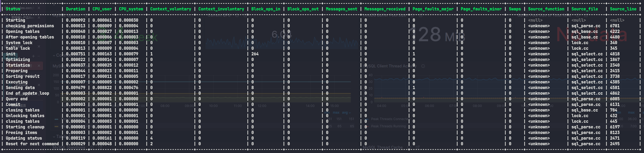
Task: Click the Block_ops_in value 264
Action: pos(255,54)
